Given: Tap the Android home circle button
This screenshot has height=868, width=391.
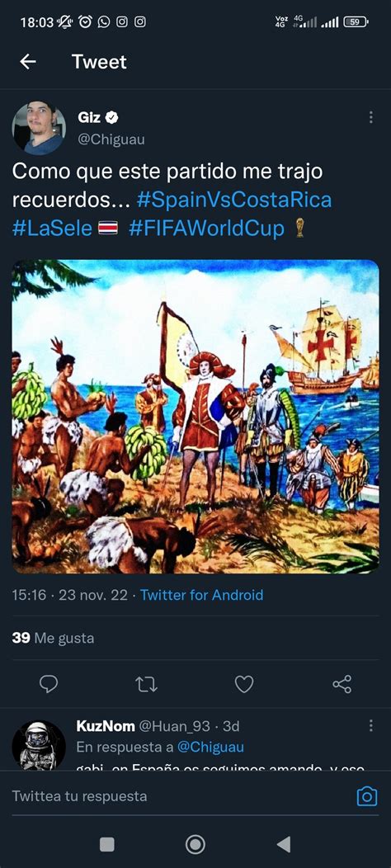Looking at the screenshot, I should [195, 844].
